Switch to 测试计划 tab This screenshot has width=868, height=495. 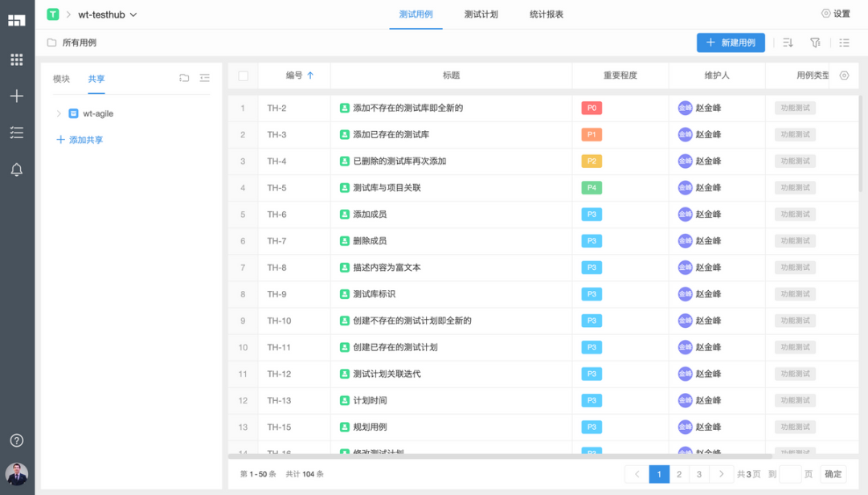click(x=481, y=14)
